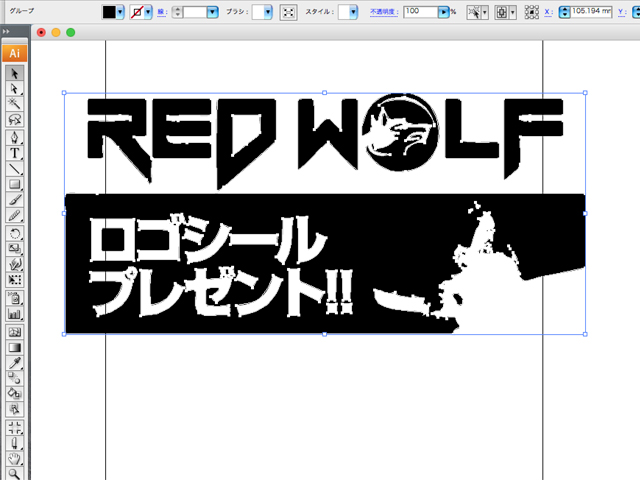
Task: Open the stroke color dropdown arrow
Action: [148, 12]
